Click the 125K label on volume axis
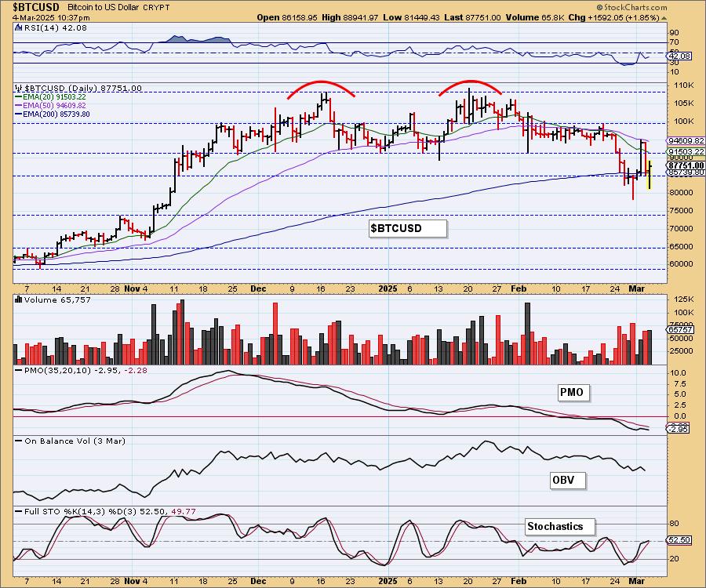 point(683,299)
